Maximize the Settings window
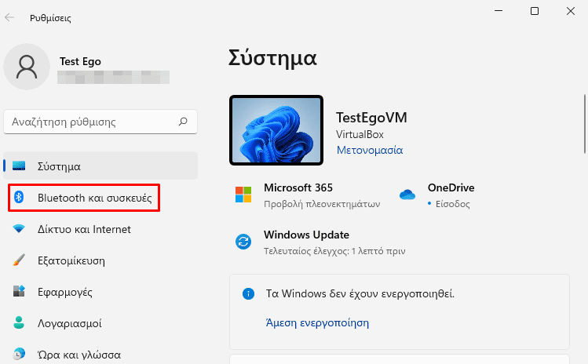 535,11
